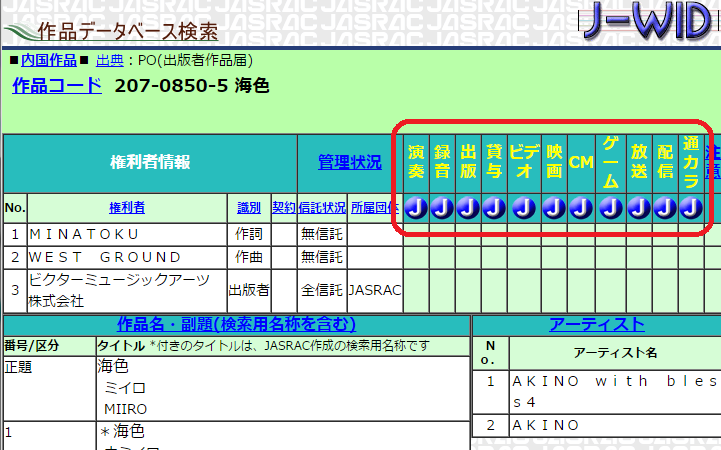The image size is (721, 450).
Task: Click the J icon under 演奏 column
Action: point(416,208)
